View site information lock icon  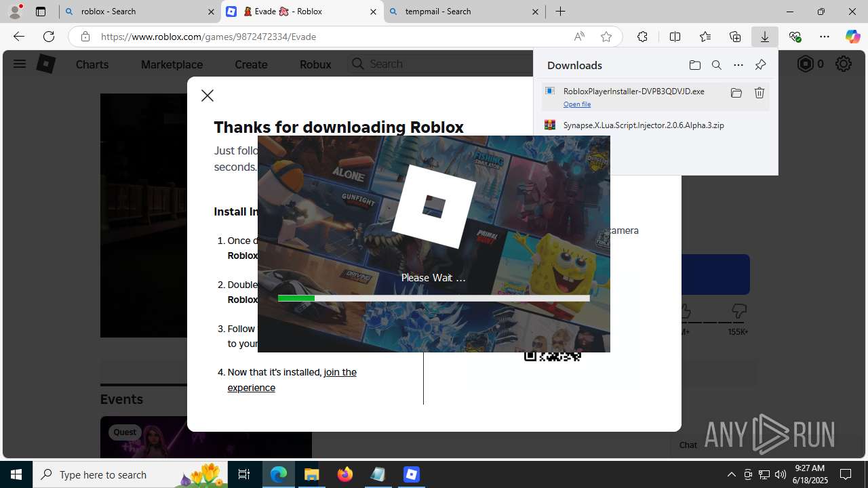pyautogui.click(x=85, y=37)
